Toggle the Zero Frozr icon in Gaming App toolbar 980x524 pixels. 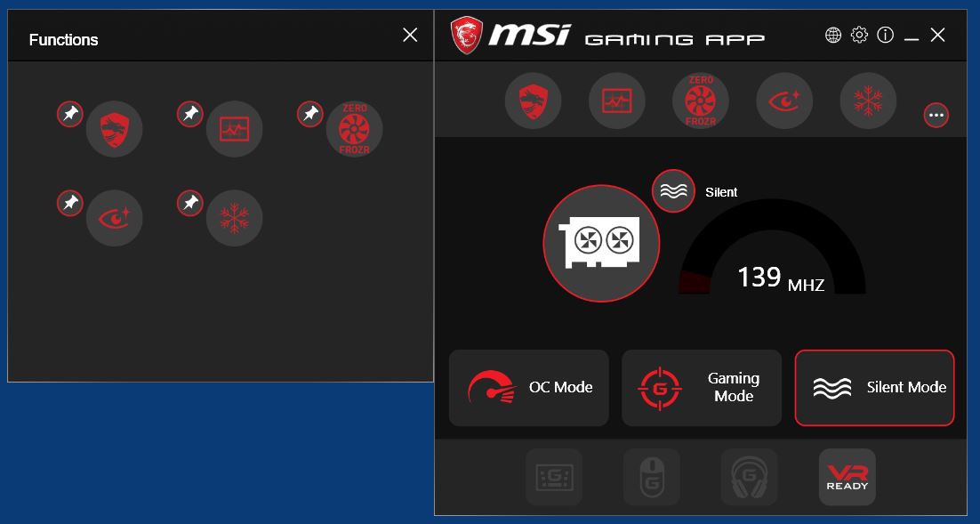(x=701, y=101)
